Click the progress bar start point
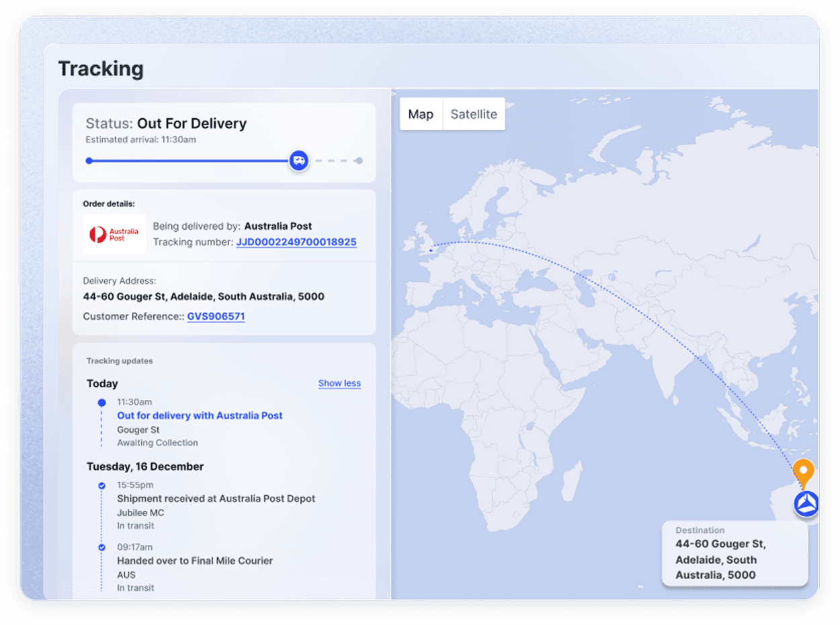 click(89, 161)
